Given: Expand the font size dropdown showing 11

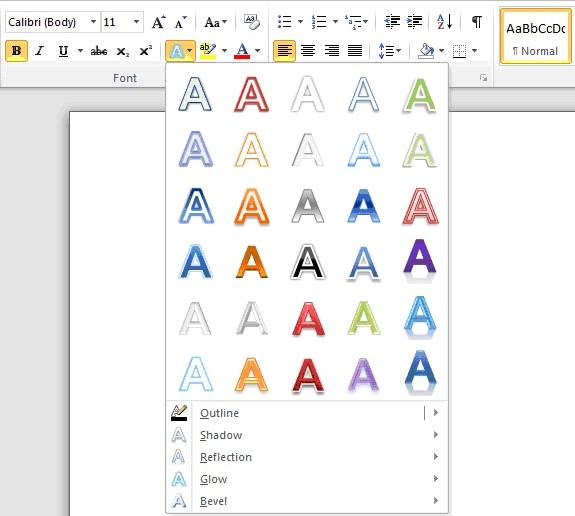Looking at the screenshot, I should 136,22.
